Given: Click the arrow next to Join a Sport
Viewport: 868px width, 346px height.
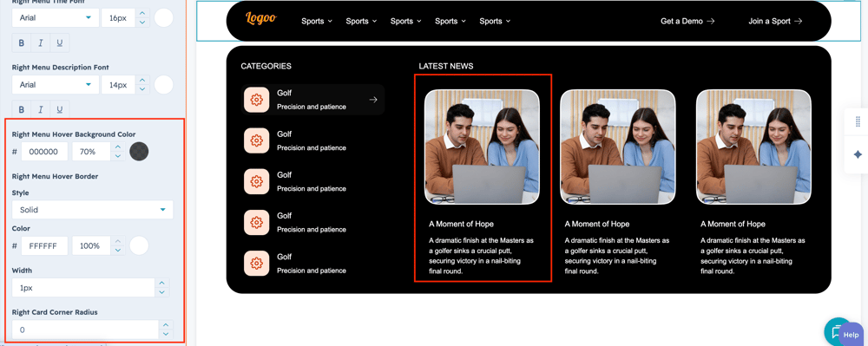Looking at the screenshot, I should [799, 21].
